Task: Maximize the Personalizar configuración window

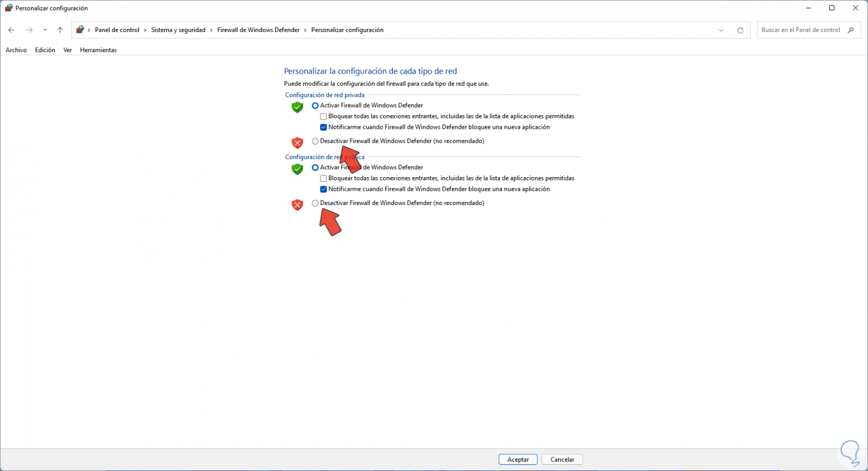Action: 832,8
